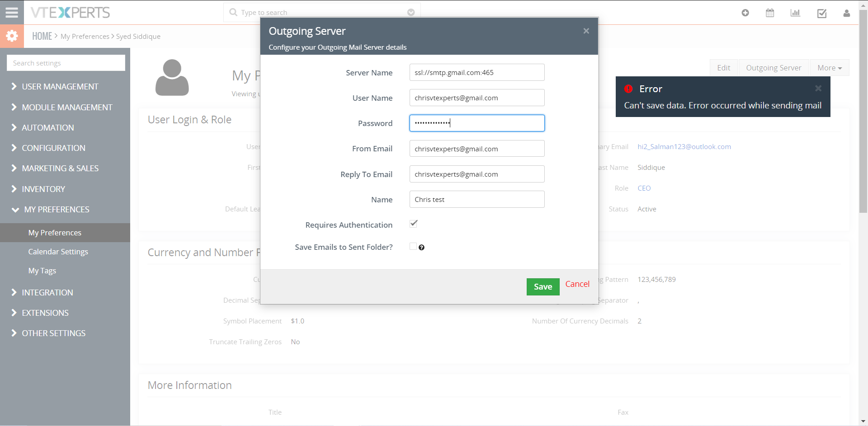Screen dimensions: 868x426
Task: Click the orange settings gear icon
Action: pyautogui.click(x=12, y=36)
